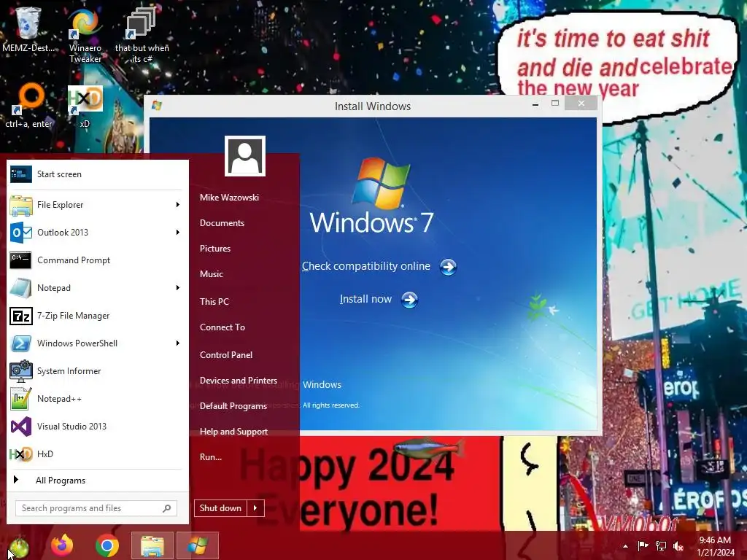
Task: Click the muted volume tray icon
Action: tap(678, 546)
